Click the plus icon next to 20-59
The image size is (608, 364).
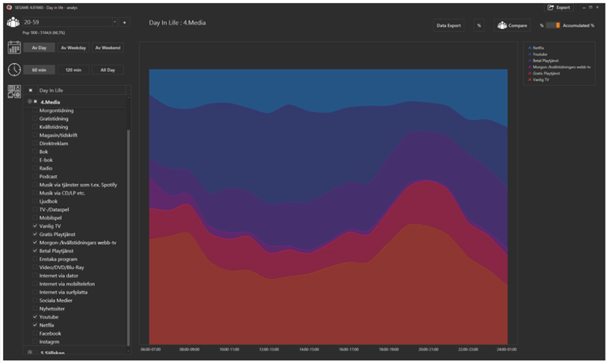[x=125, y=23]
